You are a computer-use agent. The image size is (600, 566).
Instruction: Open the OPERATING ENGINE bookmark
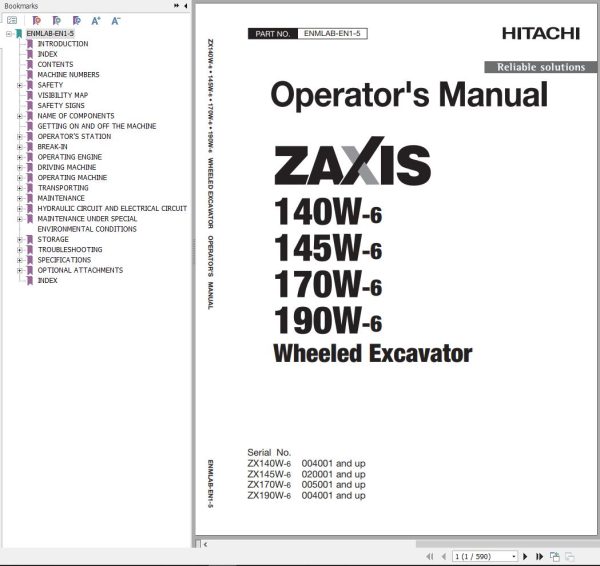pyautogui.click(x=70, y=157)
